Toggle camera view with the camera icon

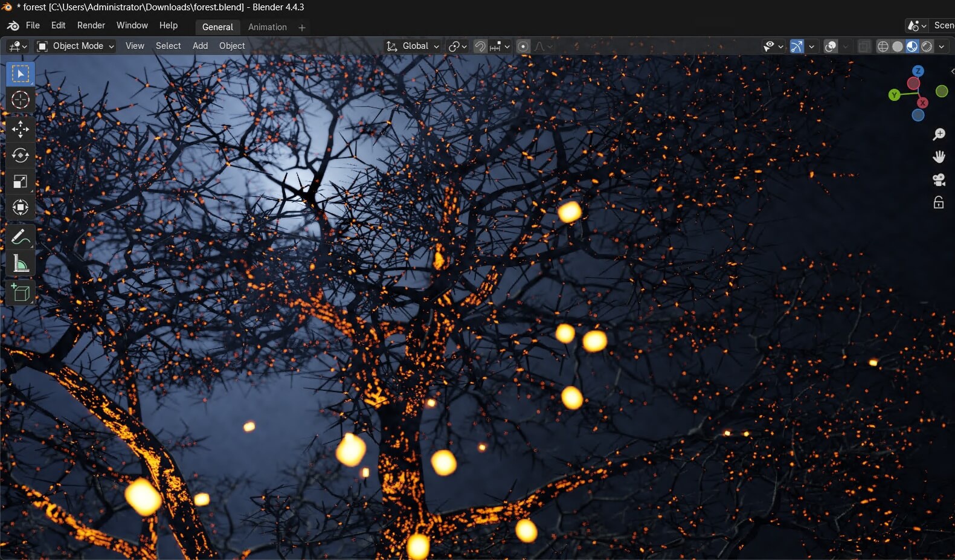click(x=939, y=179)
